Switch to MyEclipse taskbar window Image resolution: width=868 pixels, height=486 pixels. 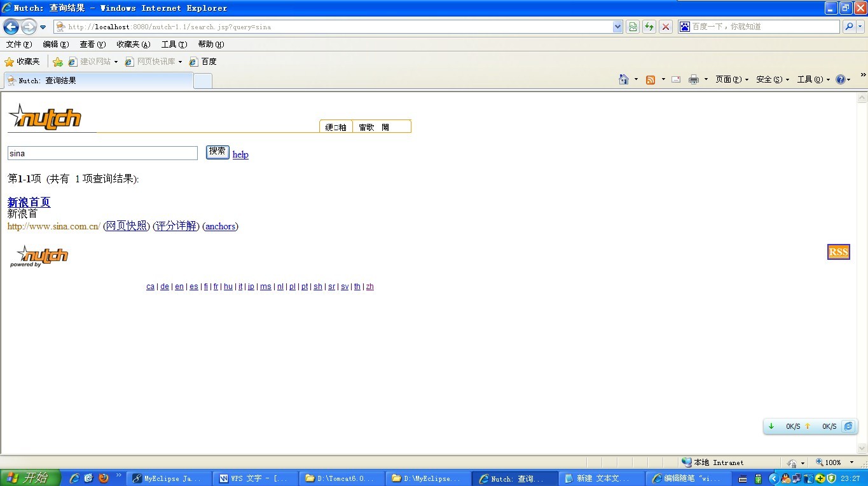coord(169,478)
